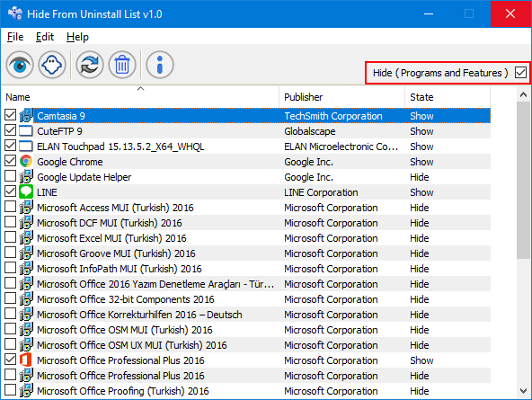Click the green LINE app icon
Image resolution: width=532 pixels, height=400 pixels.
(26, 192)
